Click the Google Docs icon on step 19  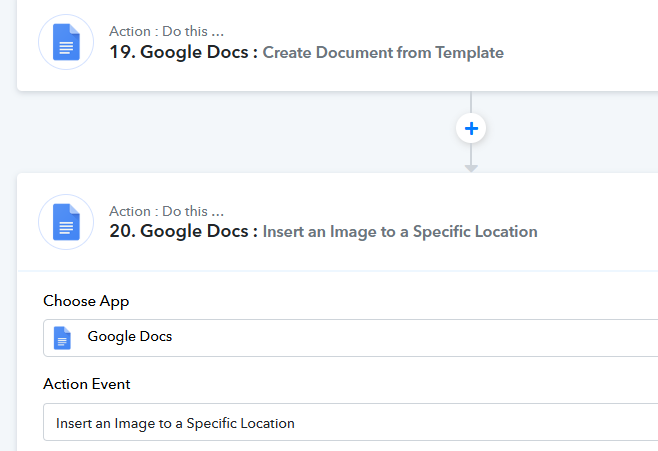pos(66,42)
